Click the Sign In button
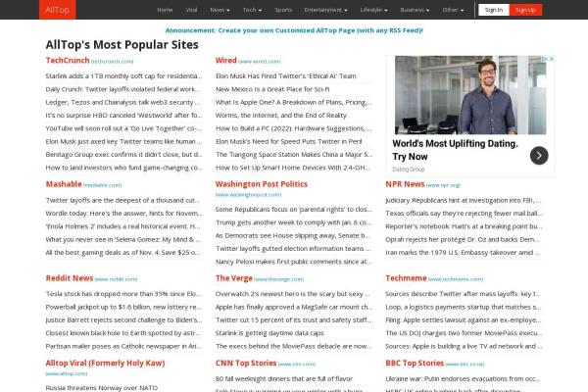The height and width of the screenshot is (392, 588). (493, 10)
